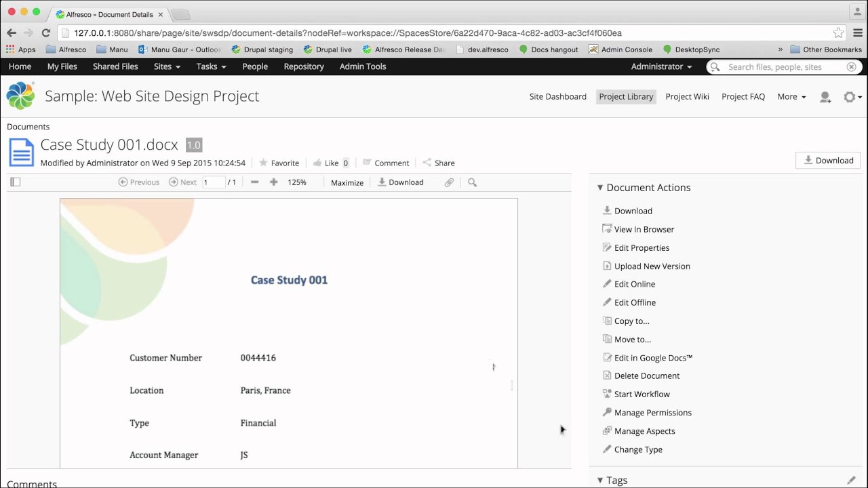The width and height of the screenshot is (868, 488).
Task: Open the search magnifier in viewer toolbar
Action: click(x=473, y=182)
